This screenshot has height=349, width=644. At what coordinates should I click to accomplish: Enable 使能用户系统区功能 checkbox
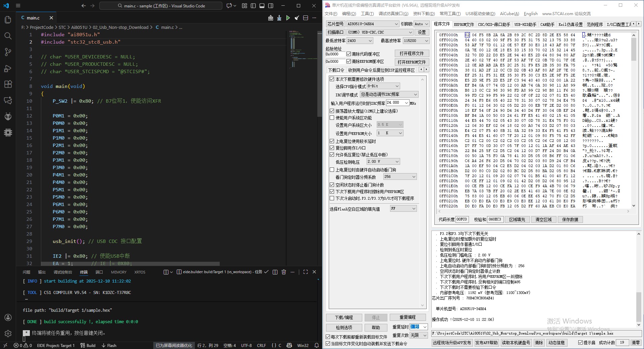click(332, 118)
